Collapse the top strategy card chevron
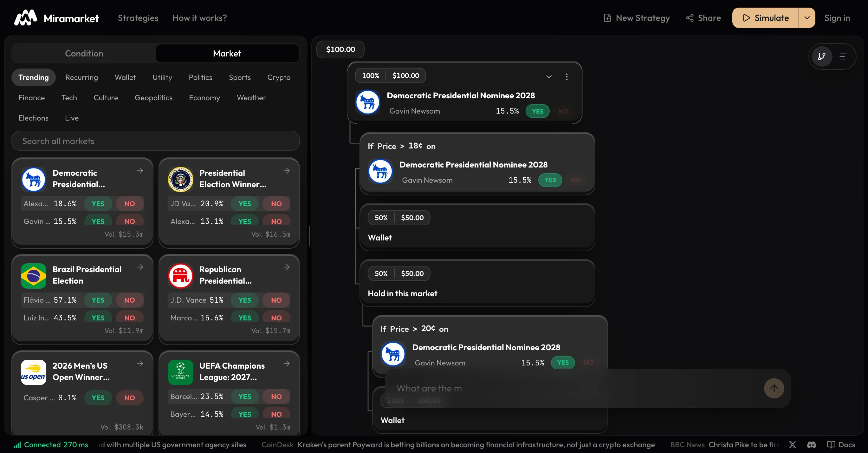Viewport: 868px width, 453px height. click(548, 77)
